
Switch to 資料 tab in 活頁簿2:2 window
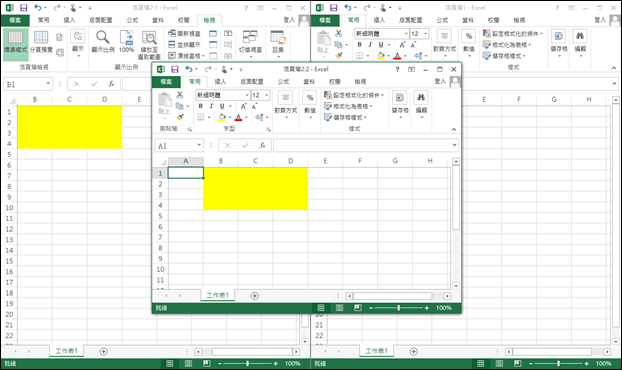(x=309, y=82)
